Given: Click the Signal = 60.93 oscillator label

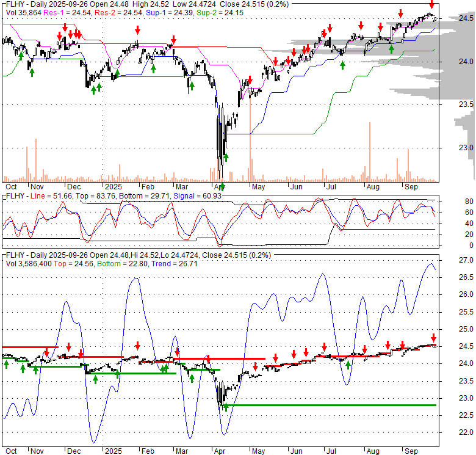Looking at the screenshot, I should 197,196.
